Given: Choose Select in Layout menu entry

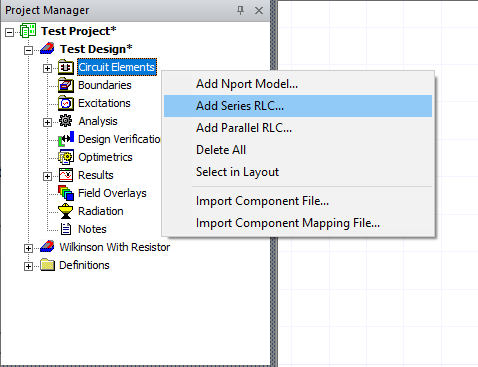Looking at the screenshot, I should click(x=298, y=172).
